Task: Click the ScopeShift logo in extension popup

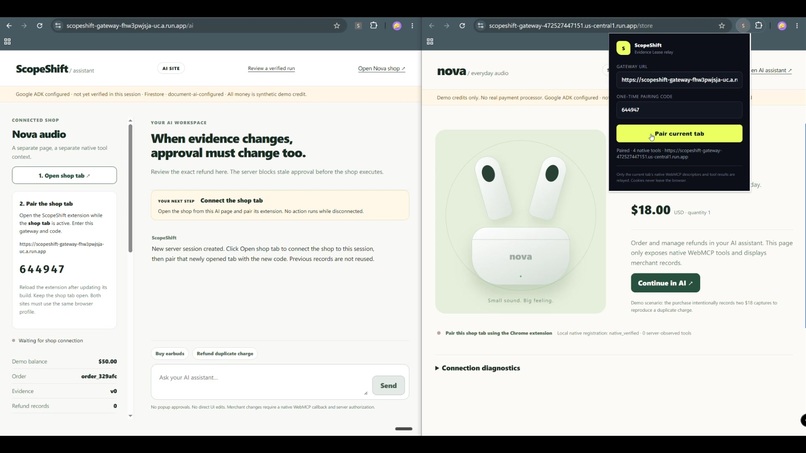Action: point(623,48)
